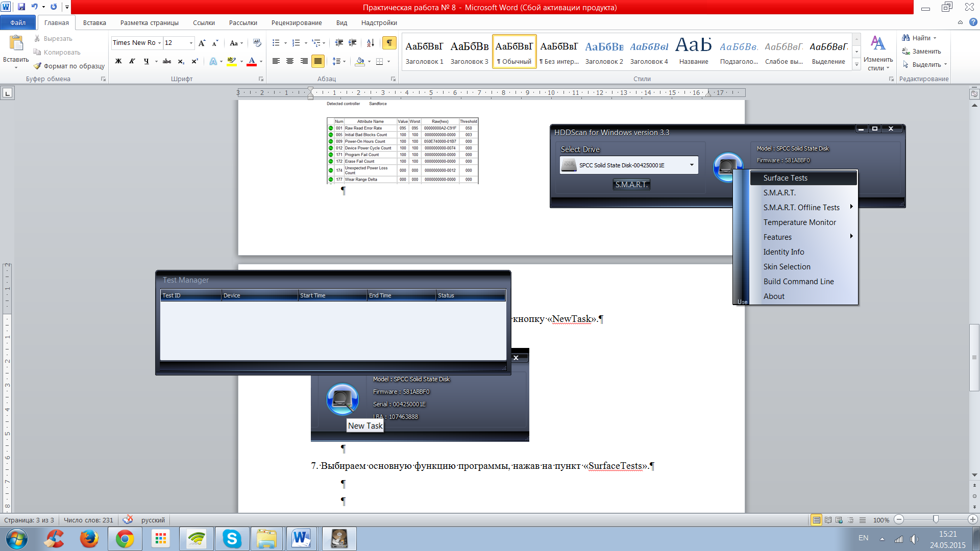
Task: Choose Identity Info menu entry
Action: click(804, 252)
